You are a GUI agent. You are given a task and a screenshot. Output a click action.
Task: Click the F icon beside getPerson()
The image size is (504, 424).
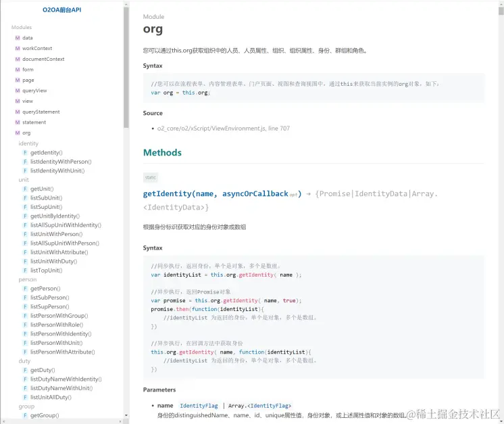pos(25,289)
